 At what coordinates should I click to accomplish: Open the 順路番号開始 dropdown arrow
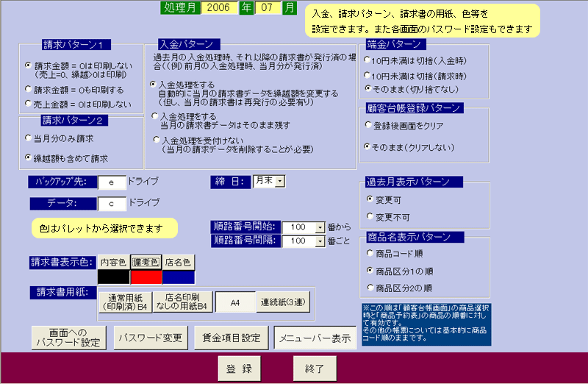pos(320,227)
